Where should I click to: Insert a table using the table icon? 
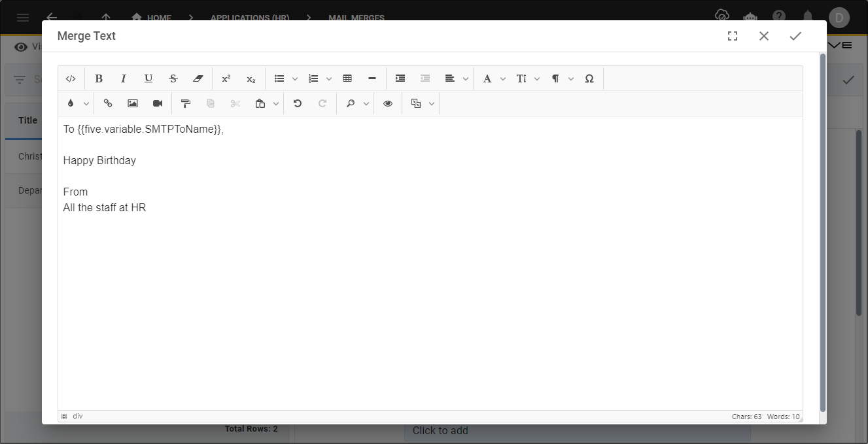(x=347, y=78)
